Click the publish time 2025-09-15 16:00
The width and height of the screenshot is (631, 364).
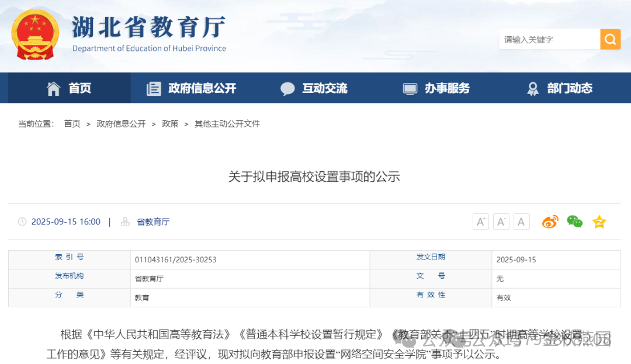(x=66, y=221)
